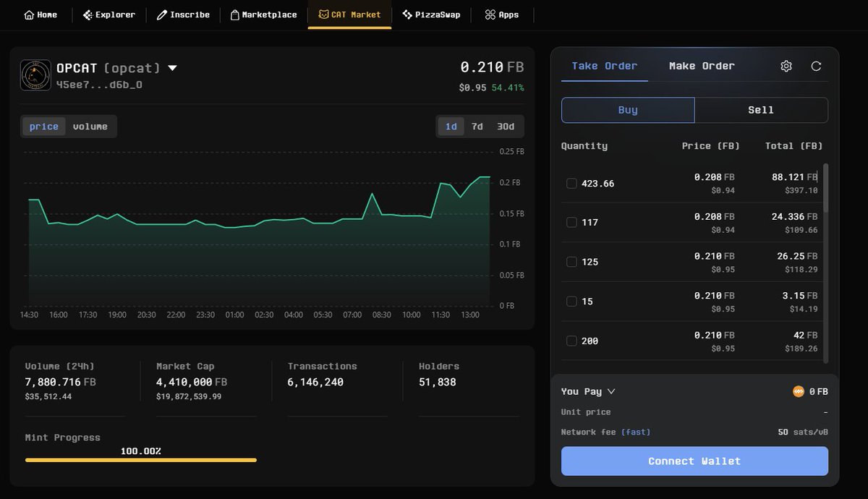The width and height of the screenshot is (868, 499).
Task: Click the 3.15 FB total value
Action: click(x=800, y=296)
